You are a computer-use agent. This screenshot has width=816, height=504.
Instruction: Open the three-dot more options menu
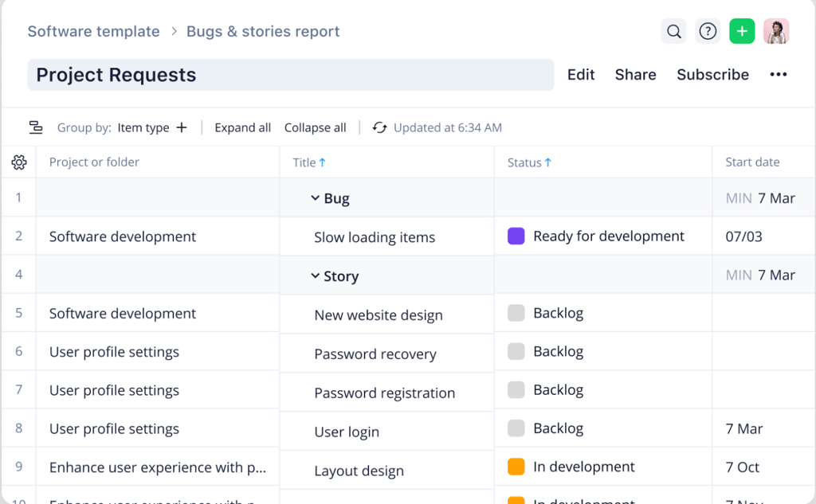click(x=778, y=74)
